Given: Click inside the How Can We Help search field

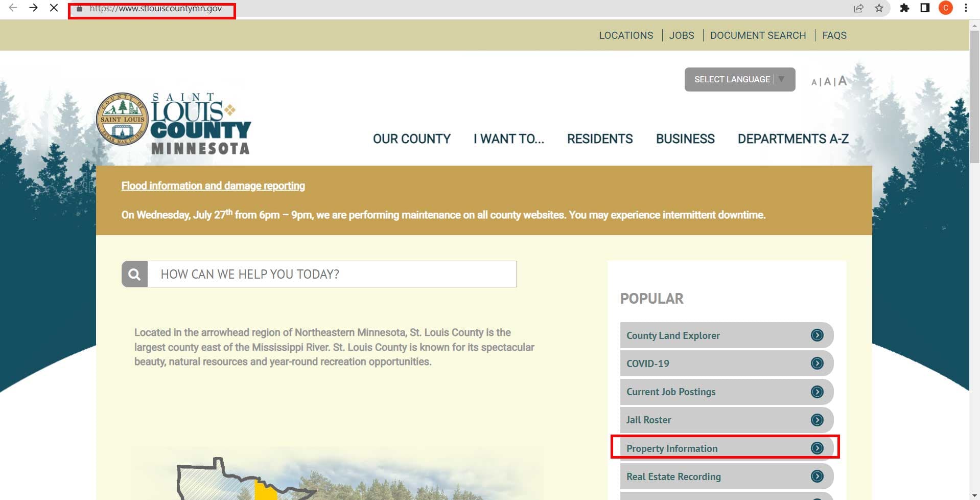Looking at the screenshot, I should (327, 274).
